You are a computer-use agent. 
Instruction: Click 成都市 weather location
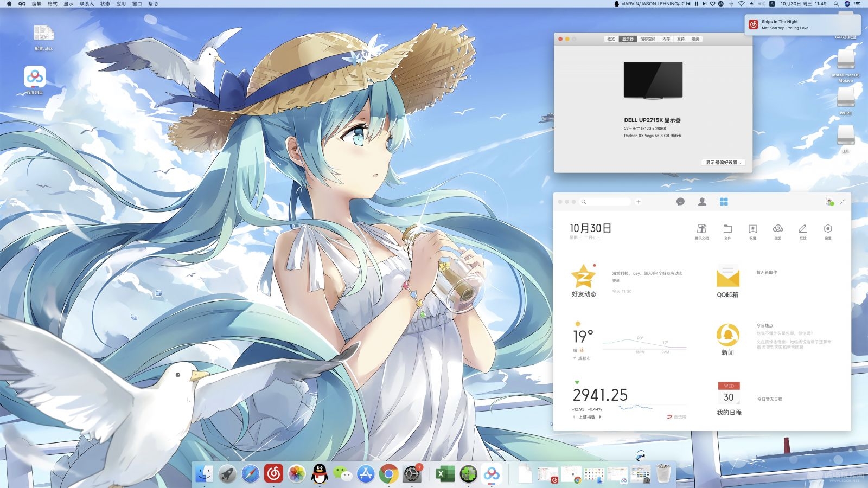coord(582,358)
